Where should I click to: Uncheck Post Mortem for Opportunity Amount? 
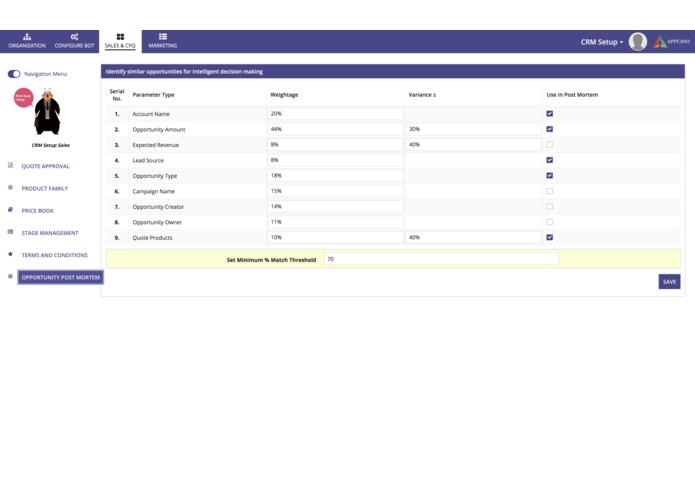tap(550, 129)
